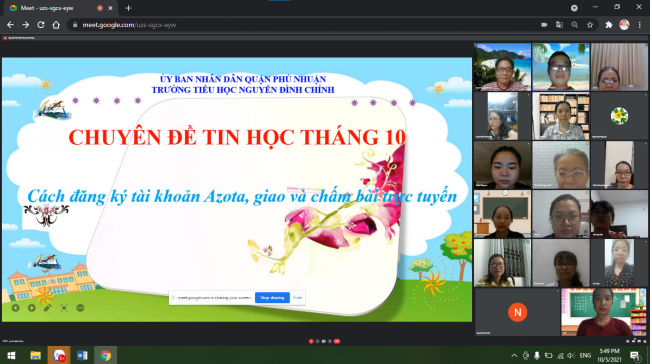Open Chrome profile avatar

pyautogui.click(x=624, y=25)
